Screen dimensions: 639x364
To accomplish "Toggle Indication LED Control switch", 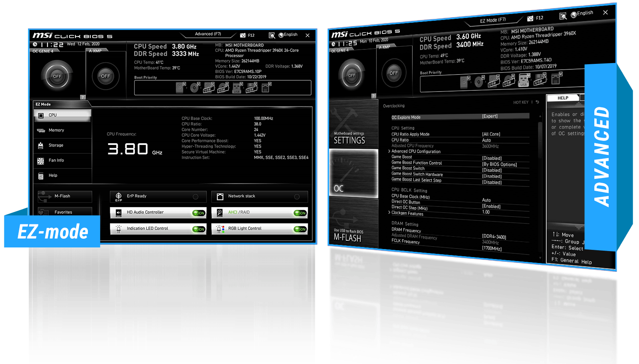I will [x=198, y=229].
